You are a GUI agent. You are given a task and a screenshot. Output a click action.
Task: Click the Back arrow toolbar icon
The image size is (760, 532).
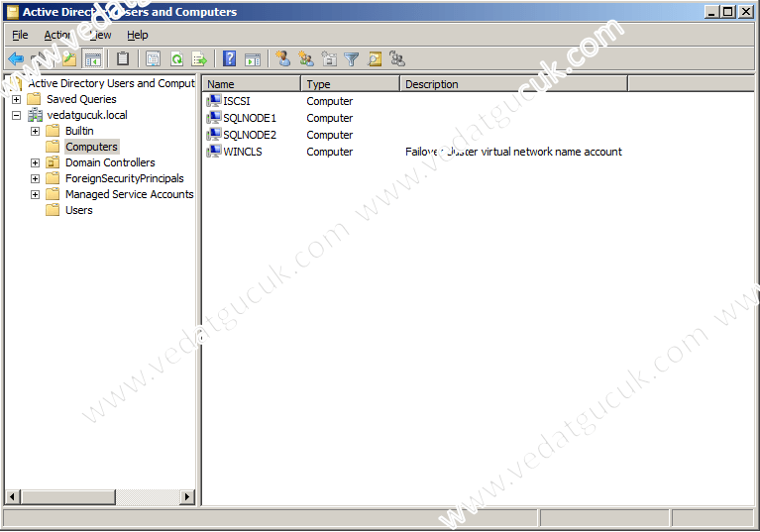[16, 59]
